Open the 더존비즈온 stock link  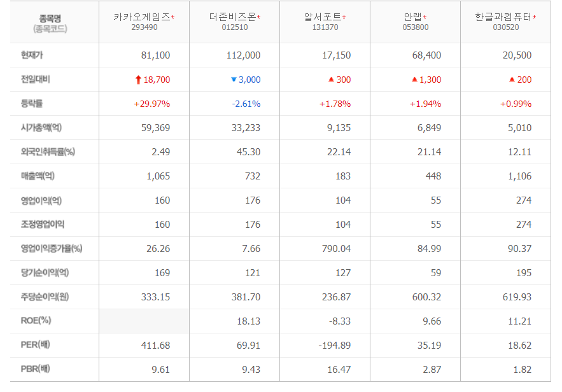[232, 17]
